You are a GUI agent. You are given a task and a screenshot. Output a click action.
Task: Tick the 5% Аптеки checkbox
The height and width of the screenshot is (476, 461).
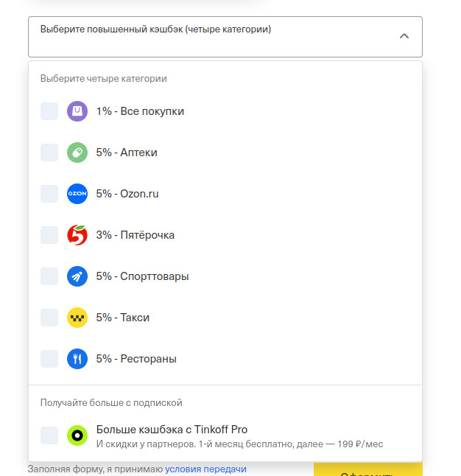[49, 153]
